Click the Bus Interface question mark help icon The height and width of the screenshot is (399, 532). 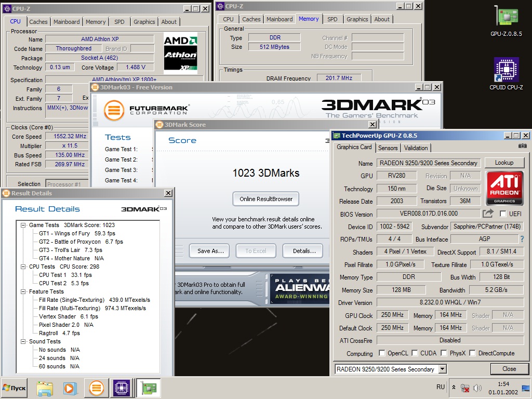coord(522,239)
